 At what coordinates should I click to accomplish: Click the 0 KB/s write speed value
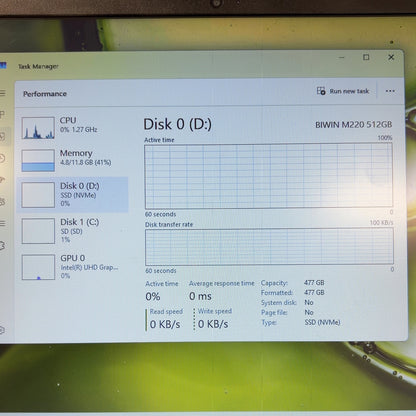pyautogui.click(x=213, y=324)
